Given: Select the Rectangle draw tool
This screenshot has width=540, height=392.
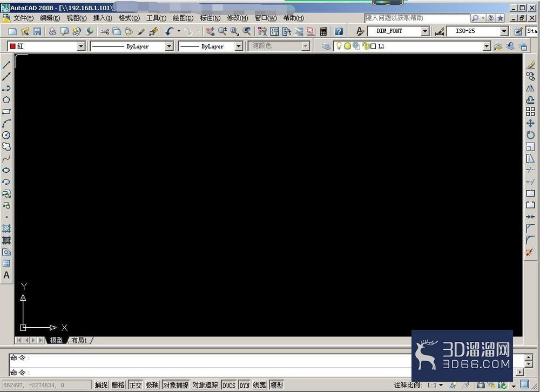Looking at the screenshot, I should click(x=6, y=112).
